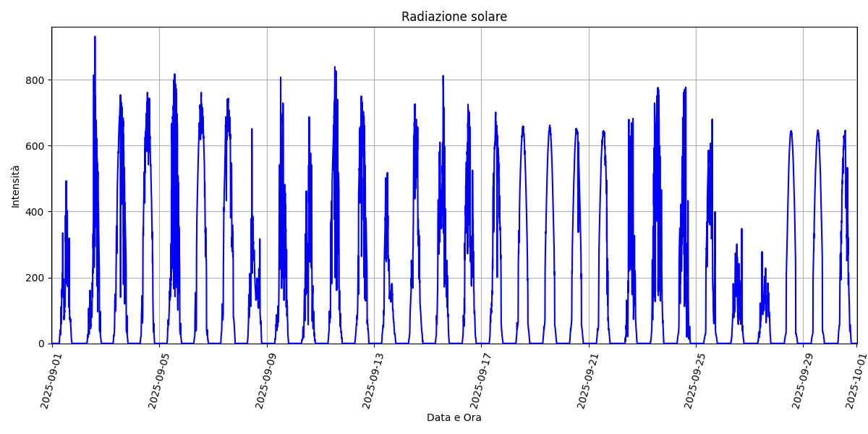Click the first low peak after 2025-09-01

pyautogui.click(x=66, y=182)
